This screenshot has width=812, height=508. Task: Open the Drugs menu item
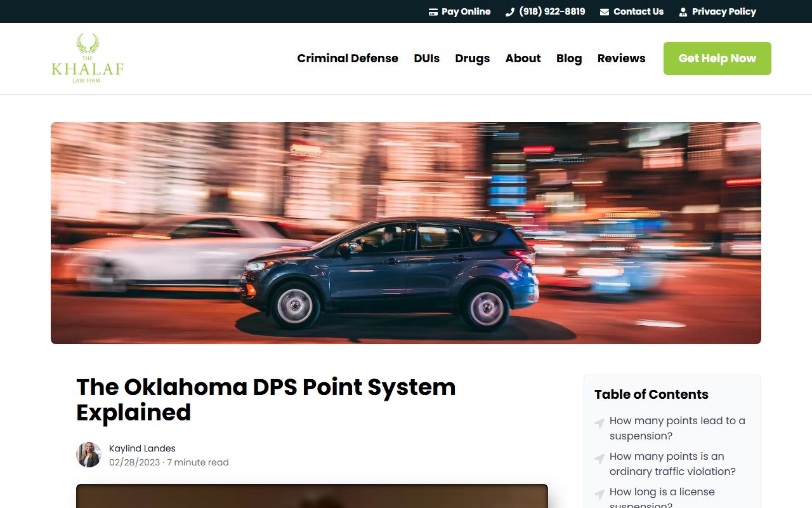pyautogui.click(x=473, y=58)
